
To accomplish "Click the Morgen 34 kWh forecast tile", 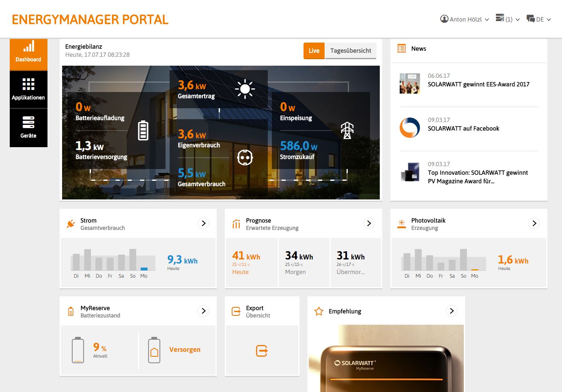I will coord(304,263).
